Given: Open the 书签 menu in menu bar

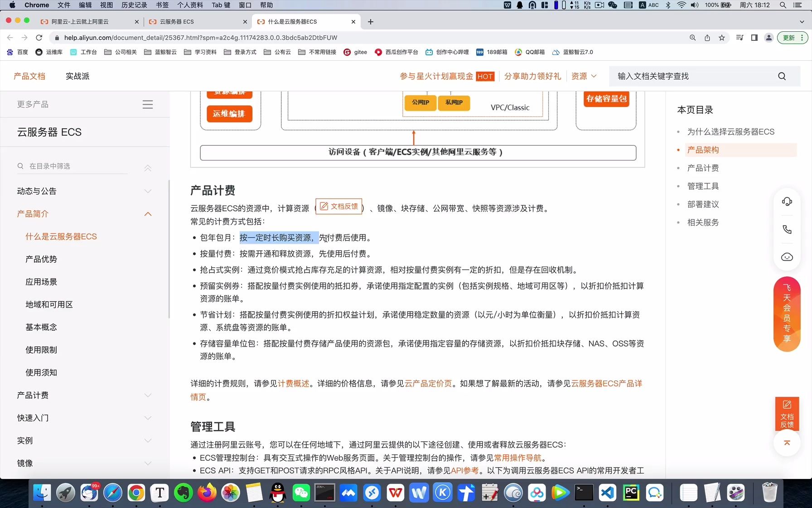Looking at the screenshot, I should [x=162, y=5].
